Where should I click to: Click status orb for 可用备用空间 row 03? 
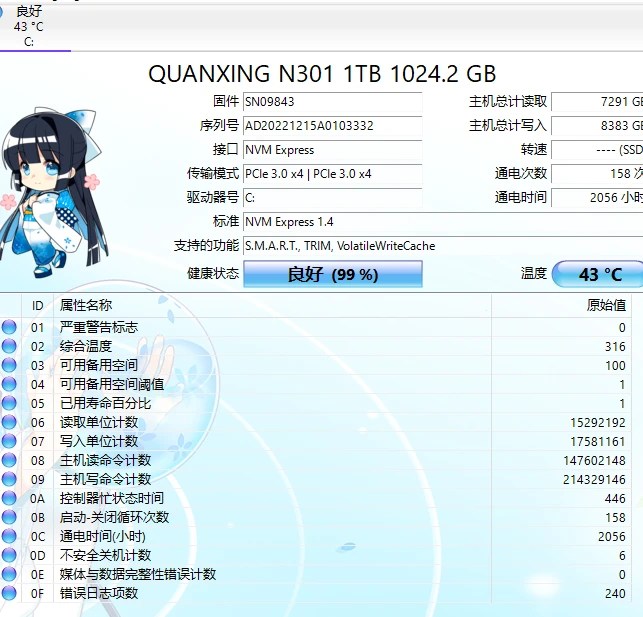click(x=9, y=365)
